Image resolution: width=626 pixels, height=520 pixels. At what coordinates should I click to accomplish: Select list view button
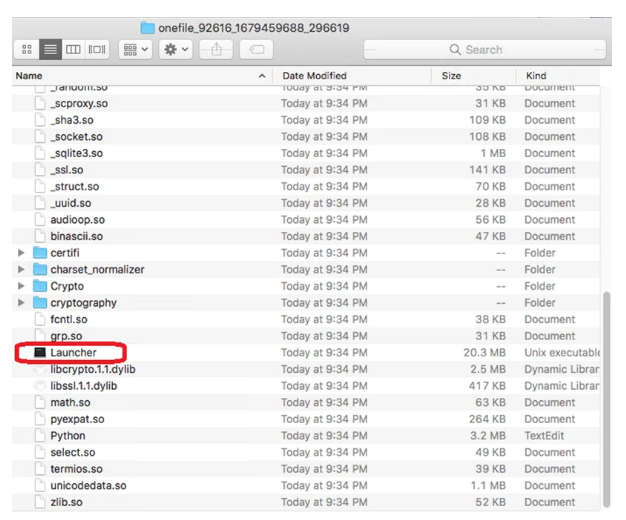coord(50,50)
